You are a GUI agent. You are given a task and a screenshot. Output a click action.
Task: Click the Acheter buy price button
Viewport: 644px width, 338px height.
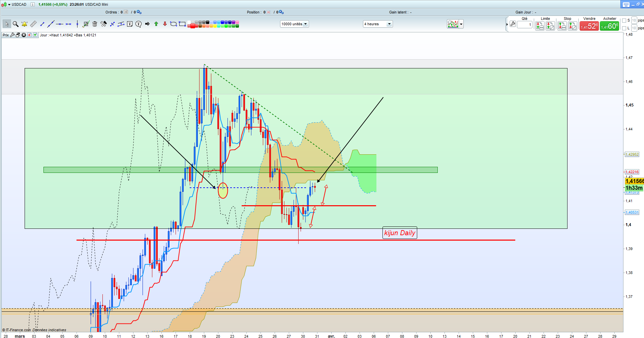click(609, 26)
